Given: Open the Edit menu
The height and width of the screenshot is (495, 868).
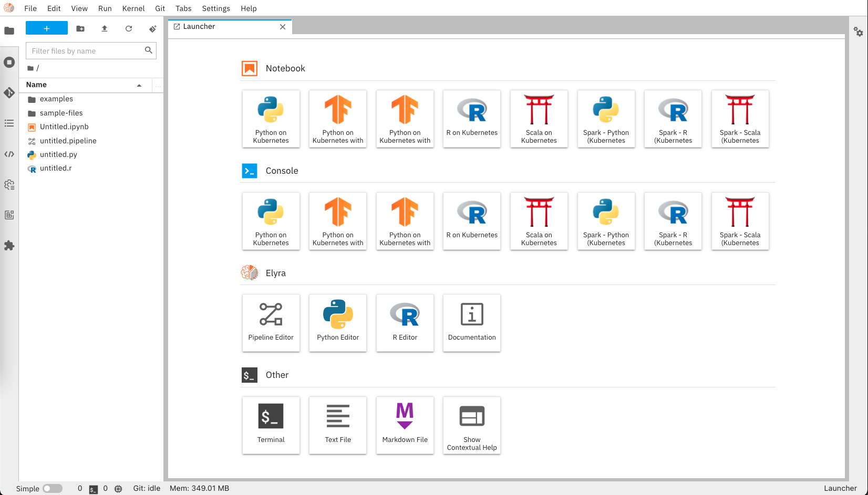Looking at the screenshot, I should point(54,8).
